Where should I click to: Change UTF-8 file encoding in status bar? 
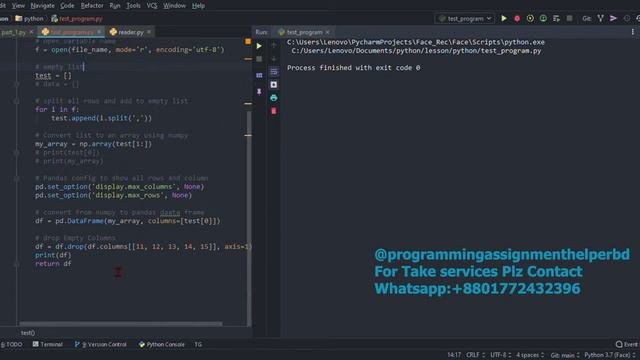click(x=500, y=355)
